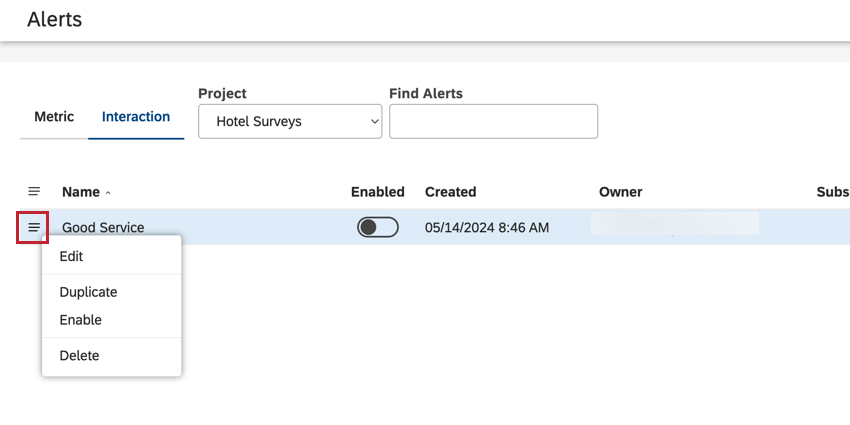Toggle the Enabled switch for Good Service

(x=377, y=228)
